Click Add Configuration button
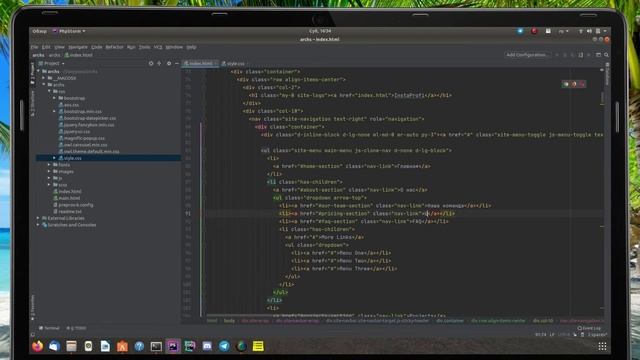 (x=527, y=55)
